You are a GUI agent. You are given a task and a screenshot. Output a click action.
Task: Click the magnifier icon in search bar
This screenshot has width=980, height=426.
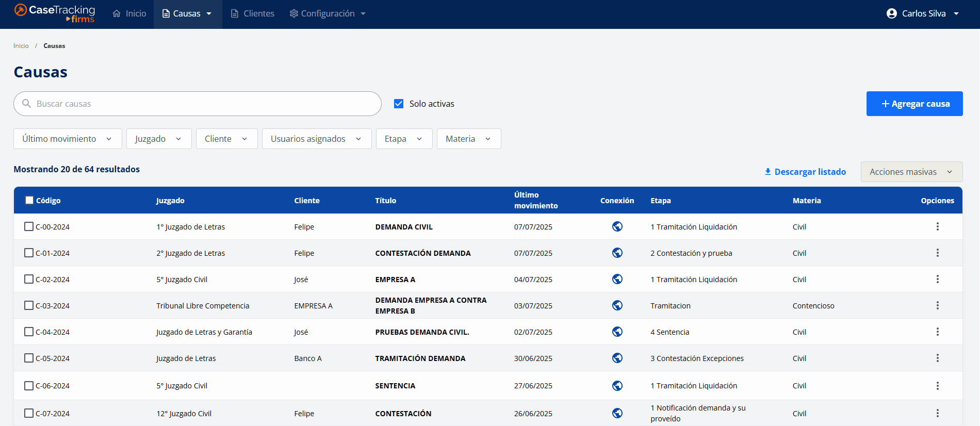[x=27, y=104]
